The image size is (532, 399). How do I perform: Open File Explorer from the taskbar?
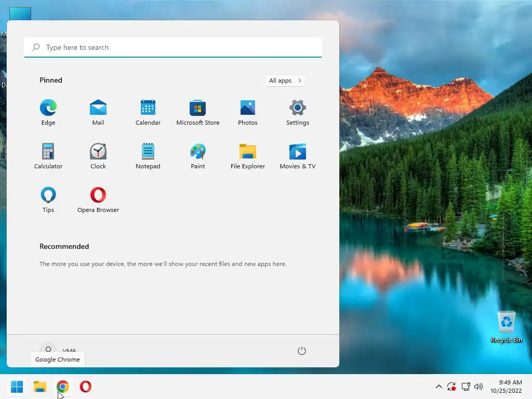(40, 387)
